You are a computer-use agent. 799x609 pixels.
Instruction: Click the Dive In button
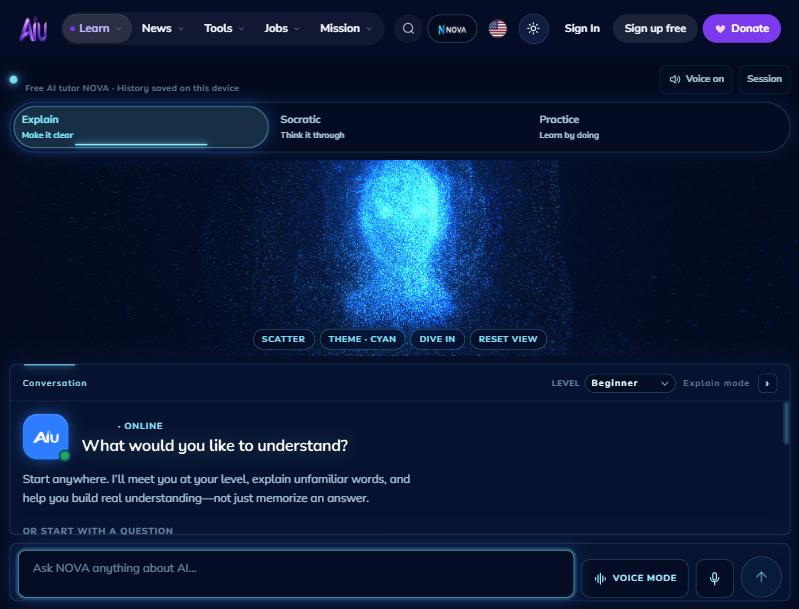coord(437,339)
